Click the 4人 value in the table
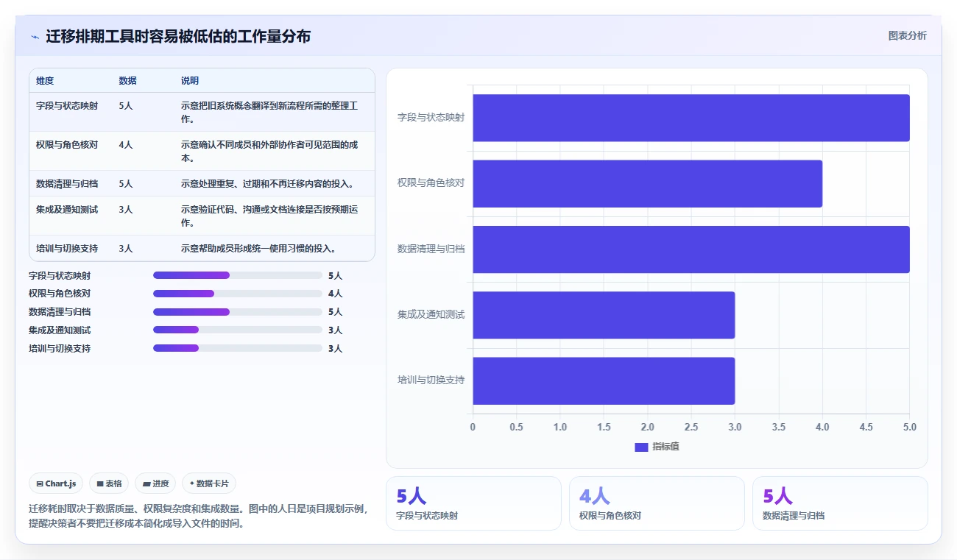The width and height of the screenshot is (957, 560). pyautogui.click(x=126, y=145)
